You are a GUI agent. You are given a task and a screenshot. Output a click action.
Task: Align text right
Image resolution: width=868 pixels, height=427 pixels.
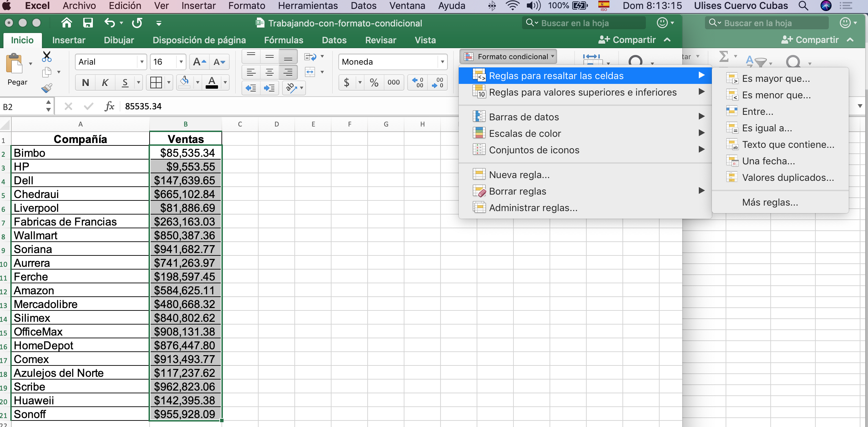tap(288, 72)
